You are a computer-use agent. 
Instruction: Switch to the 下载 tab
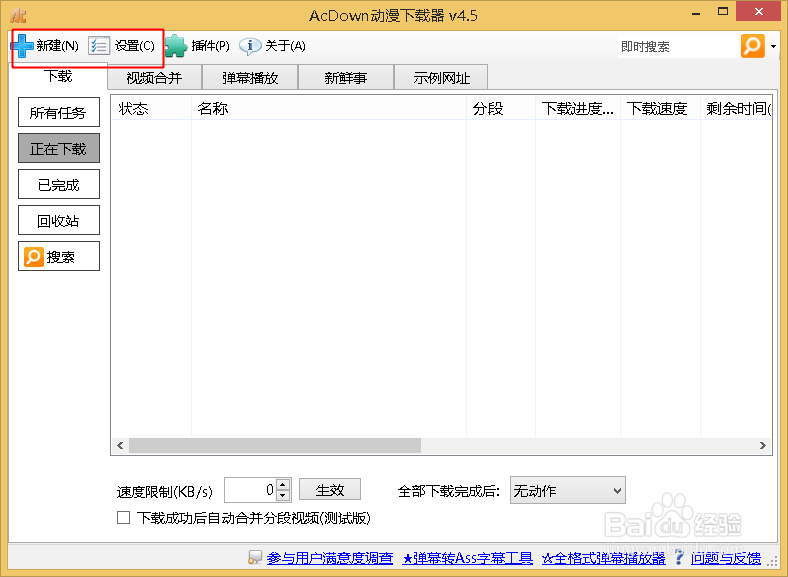point(58,76)
